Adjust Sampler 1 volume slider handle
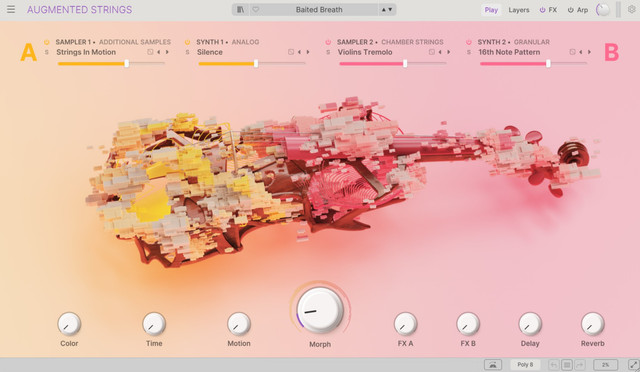 (127, 63)
